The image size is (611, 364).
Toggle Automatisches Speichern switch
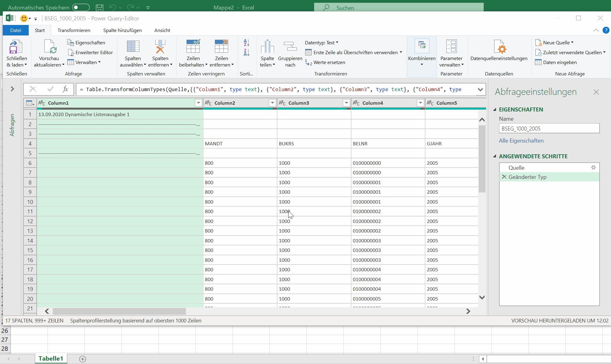coord(81,7)
